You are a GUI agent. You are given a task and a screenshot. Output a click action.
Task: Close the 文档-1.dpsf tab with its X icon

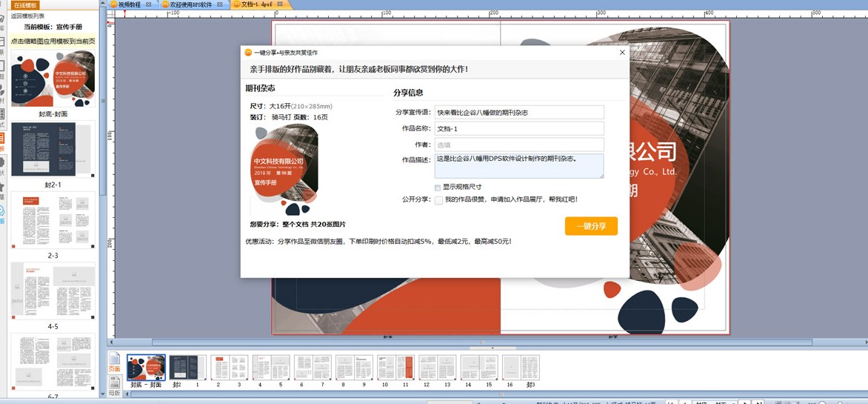tap(280, 4)
